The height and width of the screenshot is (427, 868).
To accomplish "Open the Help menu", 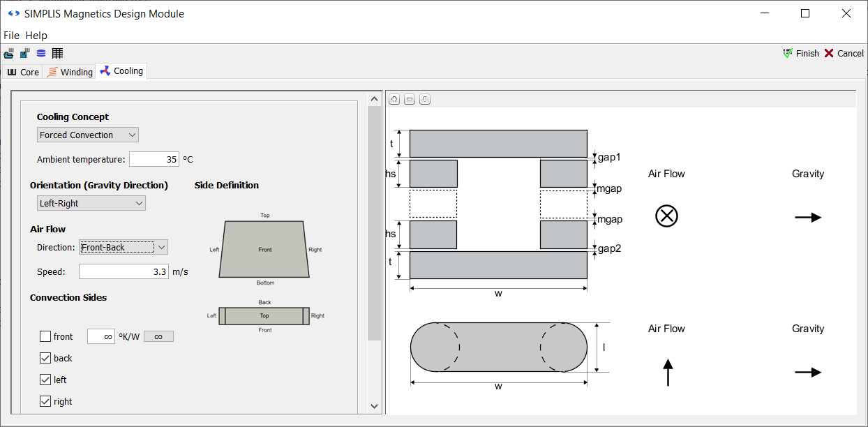I will click(x=36, y=36).
